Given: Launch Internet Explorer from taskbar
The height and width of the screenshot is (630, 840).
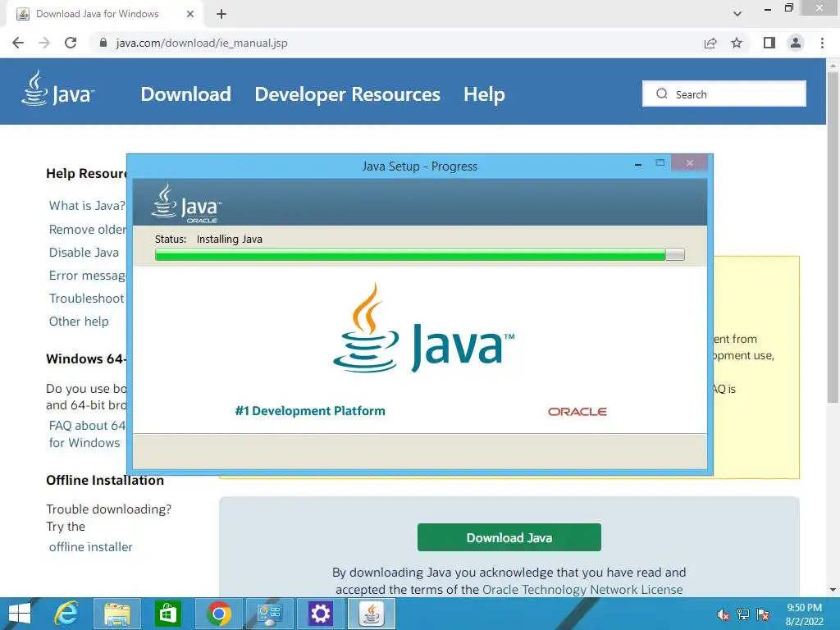Looking at the screenshot, I should [x=66, y=614].
